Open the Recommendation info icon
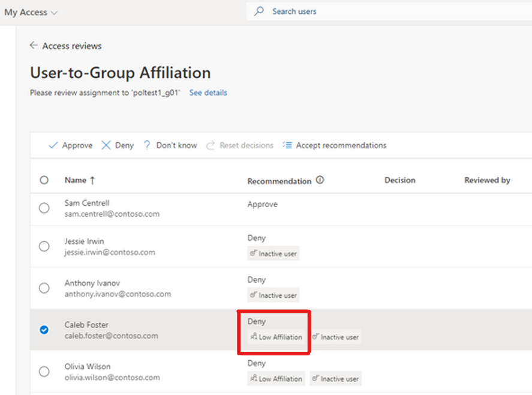Viewport: 532px width, 395px height. coord(320,180)
